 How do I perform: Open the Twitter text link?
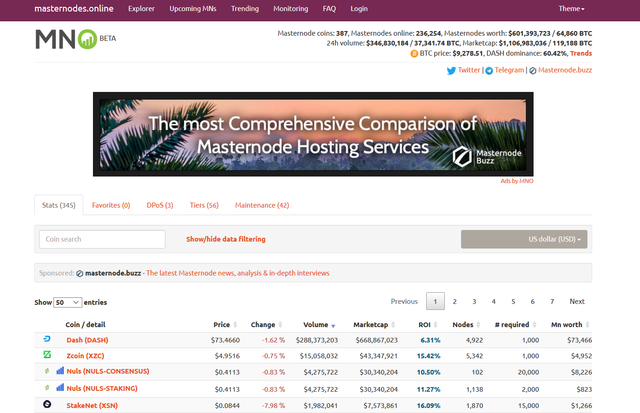(469, 70)
